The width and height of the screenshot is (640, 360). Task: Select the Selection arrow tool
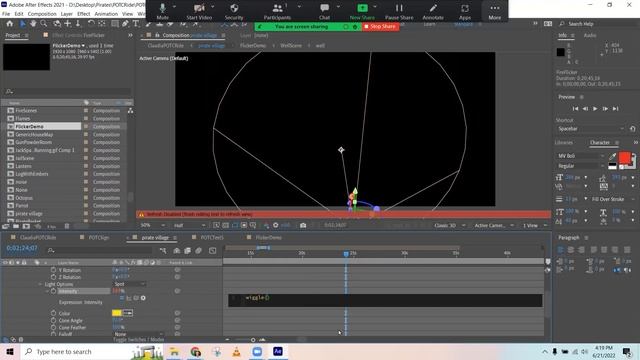22,24
